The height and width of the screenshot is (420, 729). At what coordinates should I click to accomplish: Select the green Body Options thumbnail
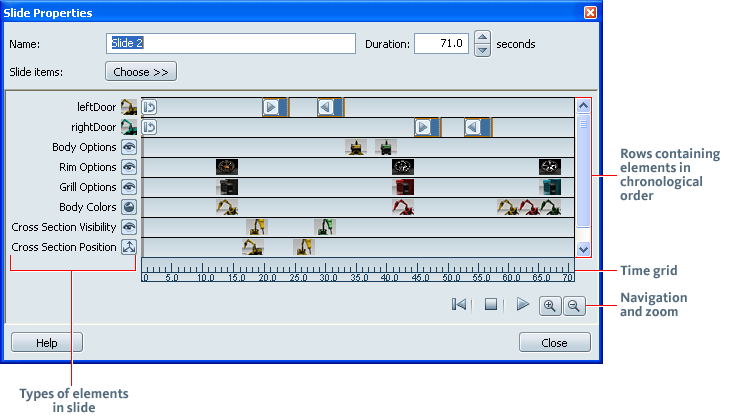[x=386, y=147]
